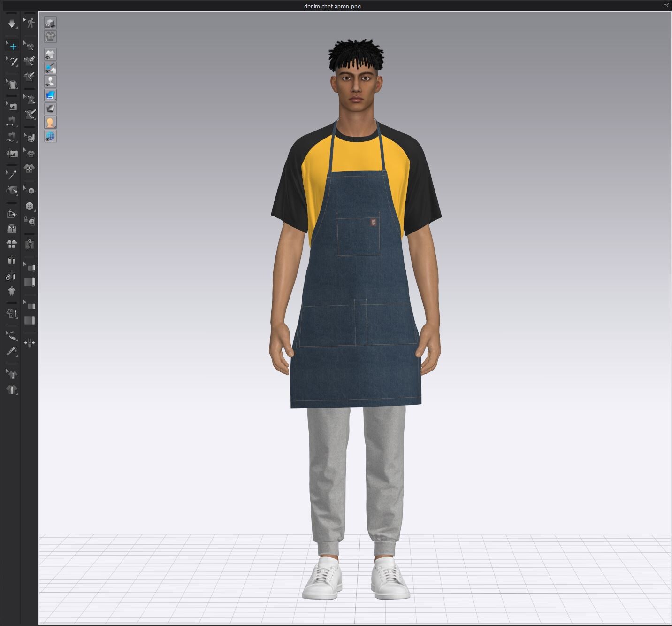The height and width of the screenshot is (626, 672).
Task: Click the fold arrangement cube-arrow tool
Action: [12, 213]
